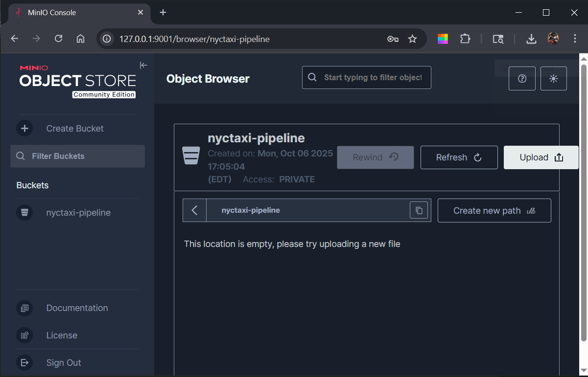The width and height of the screenshot is (588, 377).
Task: Open saved passwords key icon
Action: (x=393, y=39)
